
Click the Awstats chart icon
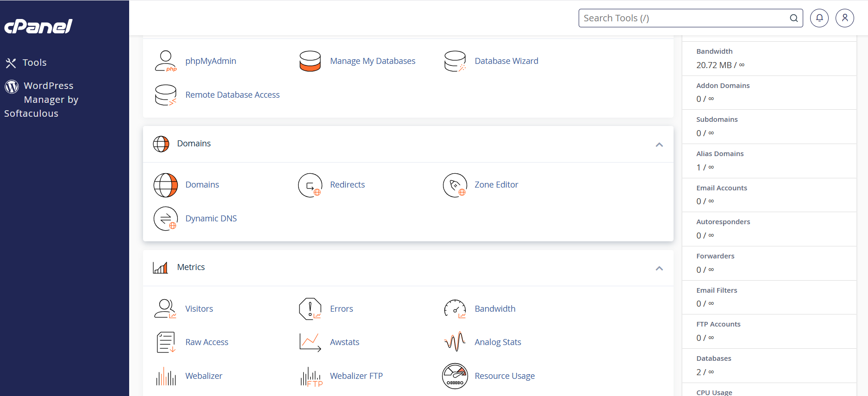click(310, 342)
